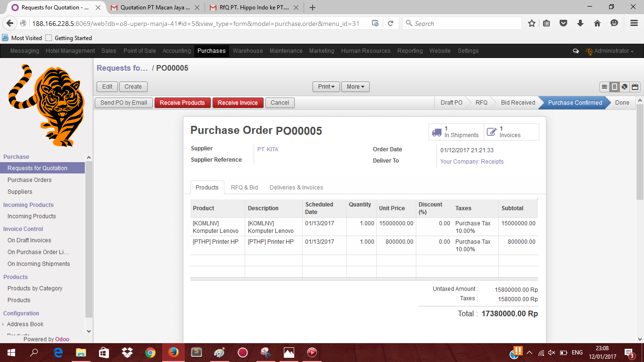Open Your Company: Receipts link
644x362 pixels.
pyautogui.click(x=472, y=162)
